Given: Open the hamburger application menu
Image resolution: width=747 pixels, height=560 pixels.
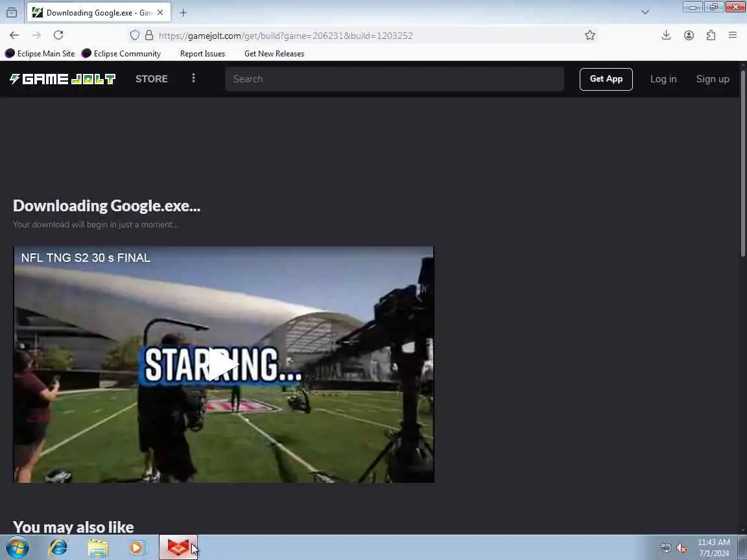Looking at the screenshot, I should pyautogui.click(x=733, y=35).
